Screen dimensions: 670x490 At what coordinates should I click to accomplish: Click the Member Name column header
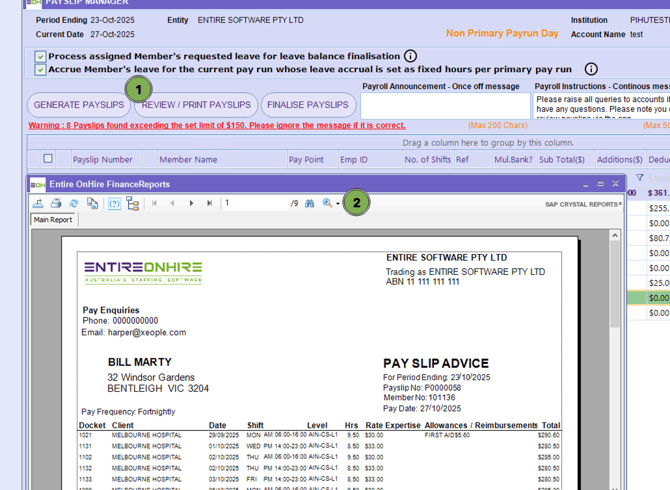pyautogui.click(x=188, y=160)
